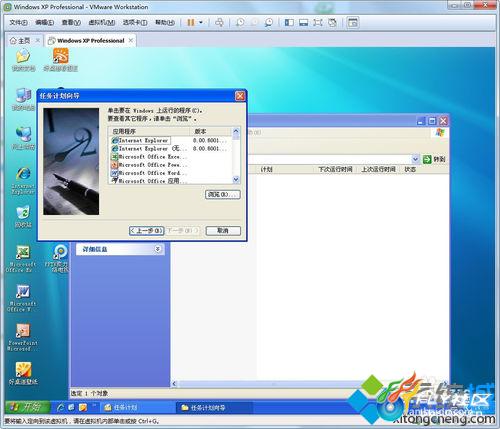
Task: Open the 虚拟机(M) menu
Action: pyautogui.click(x=102, y=23)
